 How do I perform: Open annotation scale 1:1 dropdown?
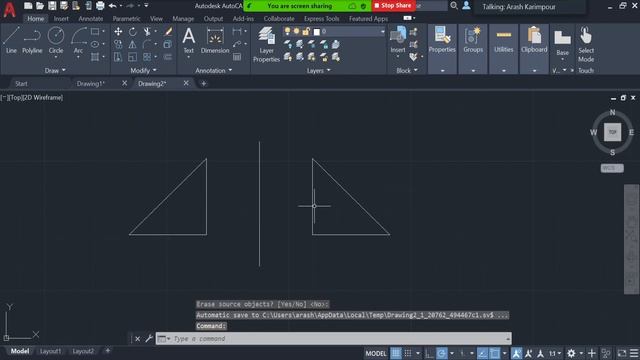pos(554,353)
